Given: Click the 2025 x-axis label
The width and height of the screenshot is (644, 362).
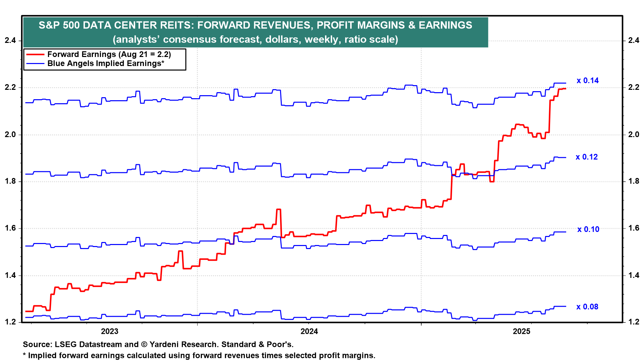Looking at the screenshot, I should [x=521, y=331].
